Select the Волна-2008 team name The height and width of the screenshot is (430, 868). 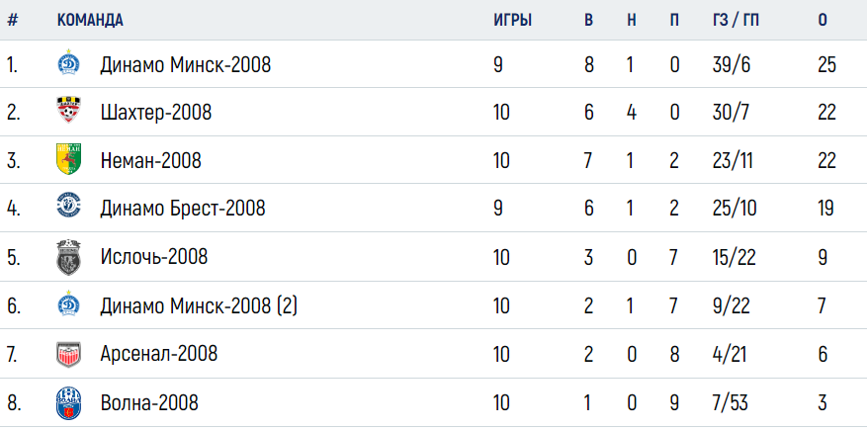(149, 402)
